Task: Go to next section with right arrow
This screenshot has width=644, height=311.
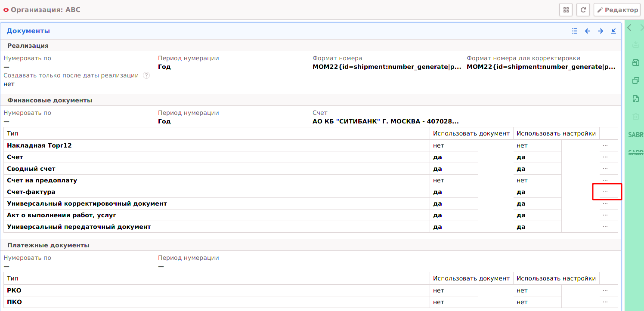Action: coord(600,31)
